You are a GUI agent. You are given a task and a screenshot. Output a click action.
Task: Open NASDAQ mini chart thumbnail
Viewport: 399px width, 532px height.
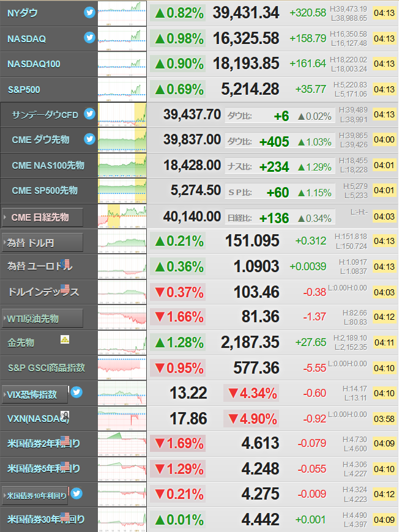122,39
